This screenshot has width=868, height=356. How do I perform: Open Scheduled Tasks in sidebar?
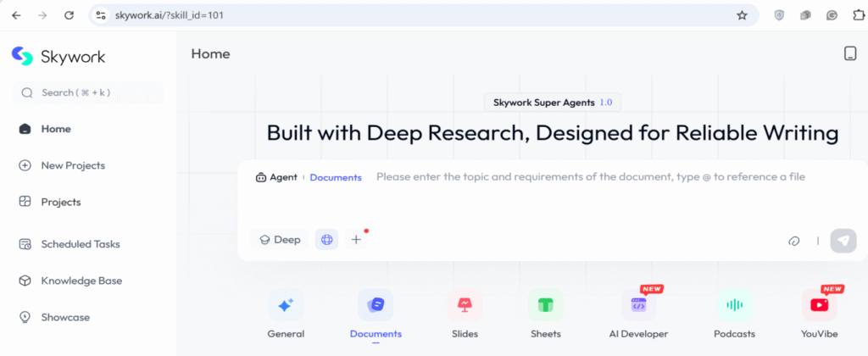click(80, 244)
